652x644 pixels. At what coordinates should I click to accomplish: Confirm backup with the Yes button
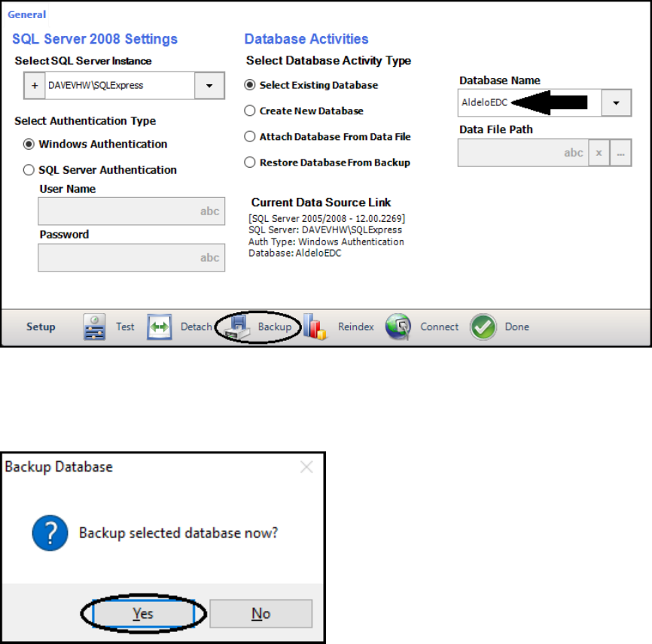(x=144, y=614)
